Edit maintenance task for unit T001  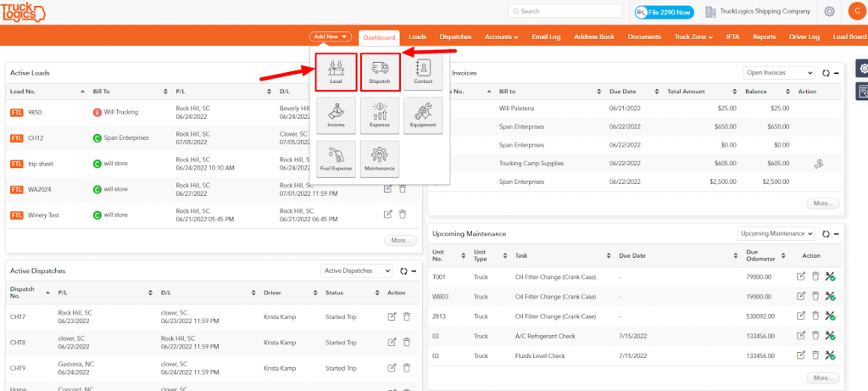pos(800,276)
